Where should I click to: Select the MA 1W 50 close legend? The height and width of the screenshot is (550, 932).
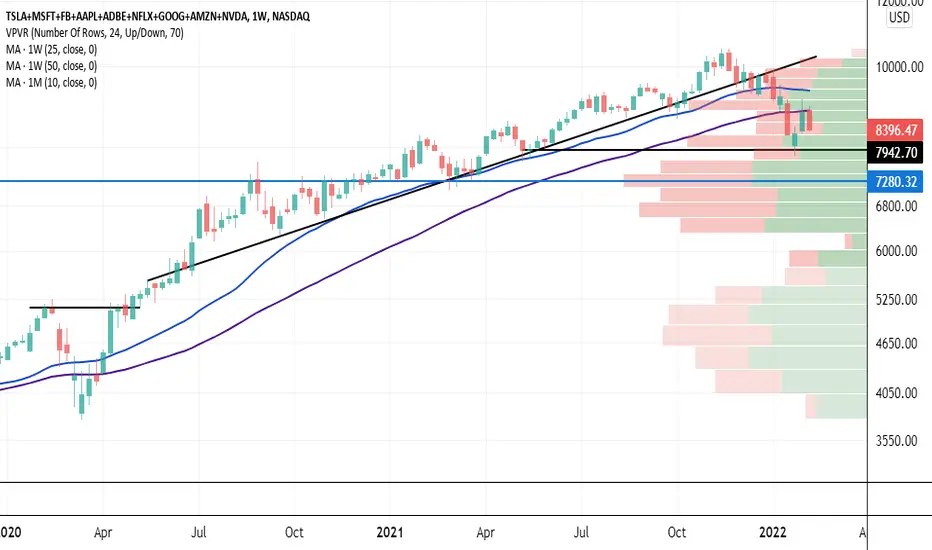point(51,66)
